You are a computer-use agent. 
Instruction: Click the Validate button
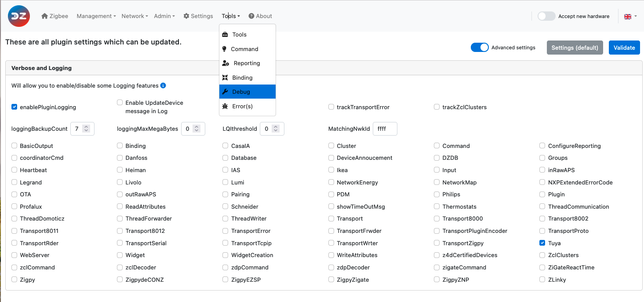pyautogui.click(x=624, y=48)
